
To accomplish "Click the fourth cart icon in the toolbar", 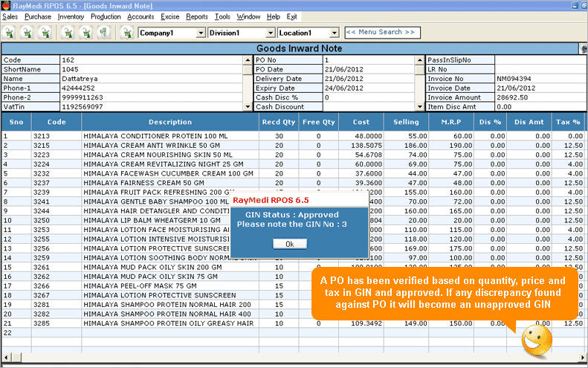I will [68, 33].
